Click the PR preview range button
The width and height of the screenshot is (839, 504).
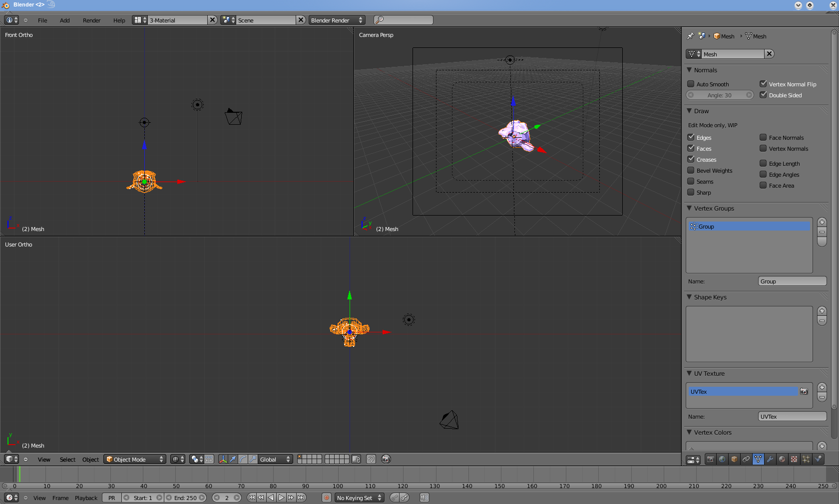click(112, 498)
